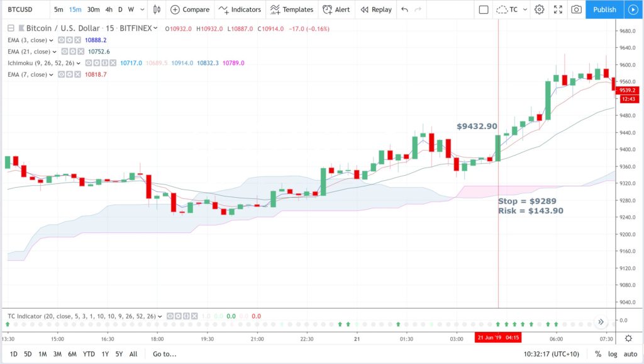Click the layout square icon
The width and height of the screenshot is (644, 364).
484,9
